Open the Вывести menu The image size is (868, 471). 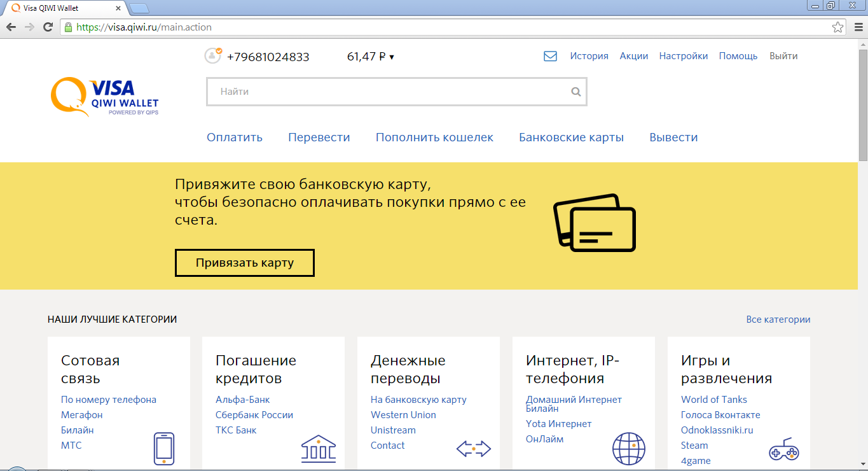pyautogui.click(x=673, y=137)
